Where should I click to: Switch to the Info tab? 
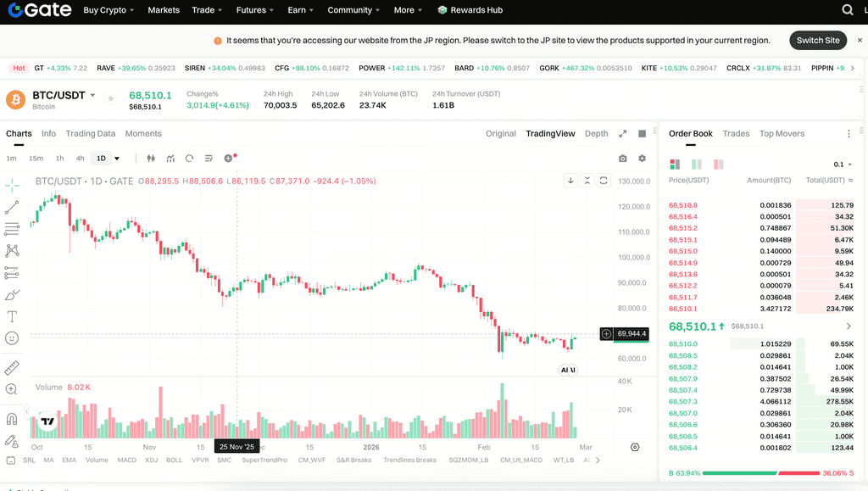click(48, 133)
